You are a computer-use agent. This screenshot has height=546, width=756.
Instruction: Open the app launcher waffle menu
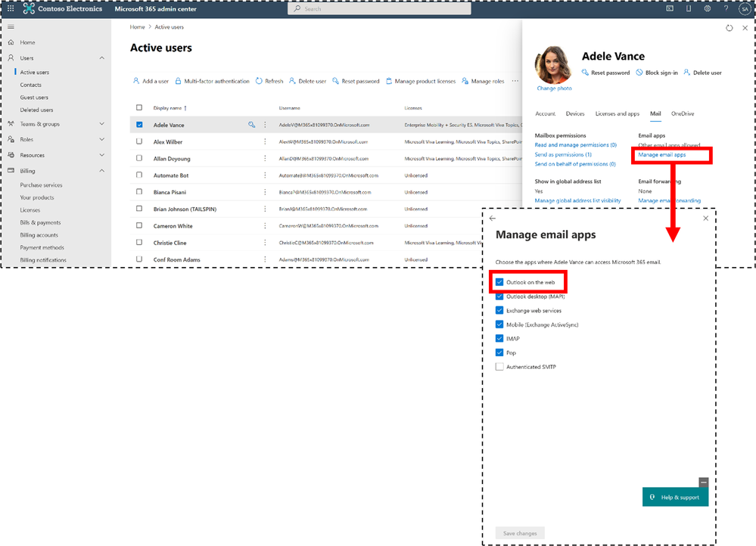11,8
